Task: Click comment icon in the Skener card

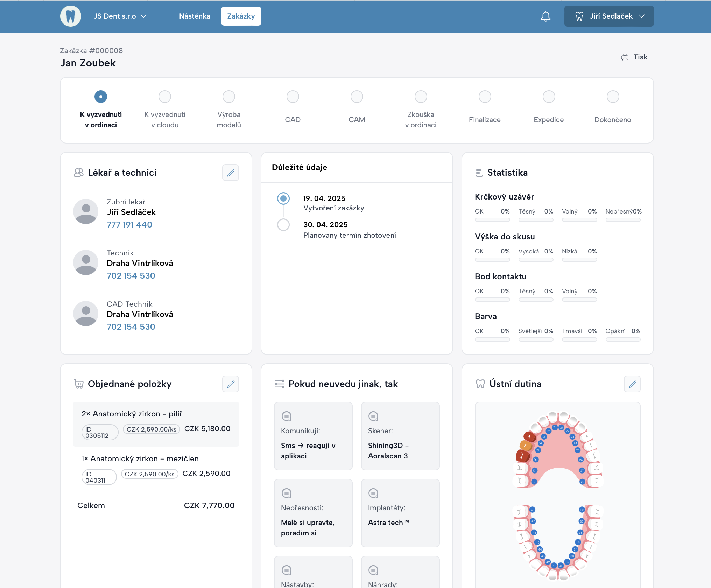Action: 373,416
